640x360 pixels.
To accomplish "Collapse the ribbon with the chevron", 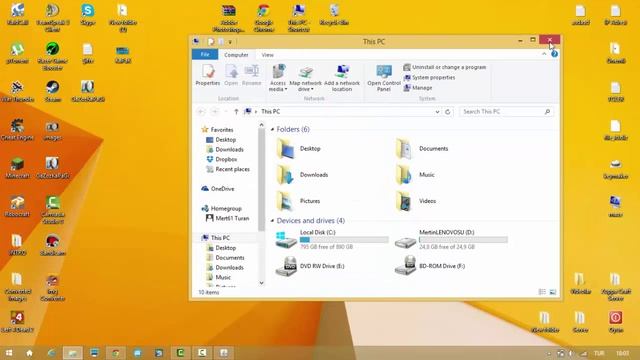I will 544,54.
